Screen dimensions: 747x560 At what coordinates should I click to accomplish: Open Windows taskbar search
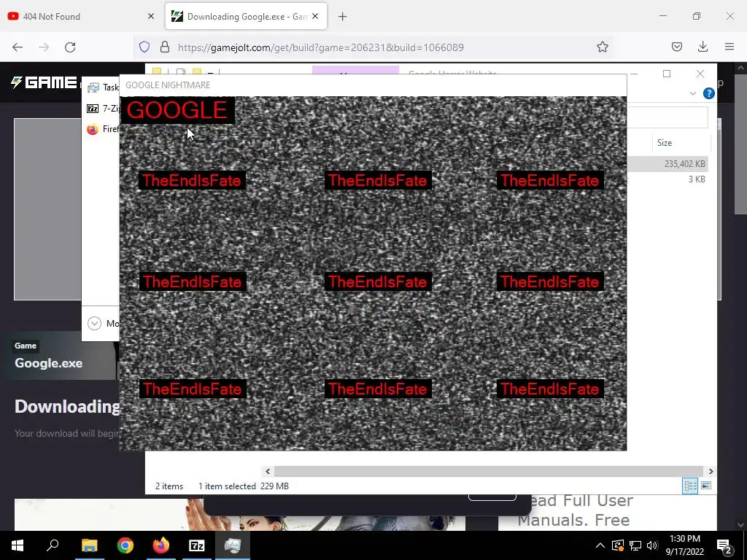coord(53,545)
